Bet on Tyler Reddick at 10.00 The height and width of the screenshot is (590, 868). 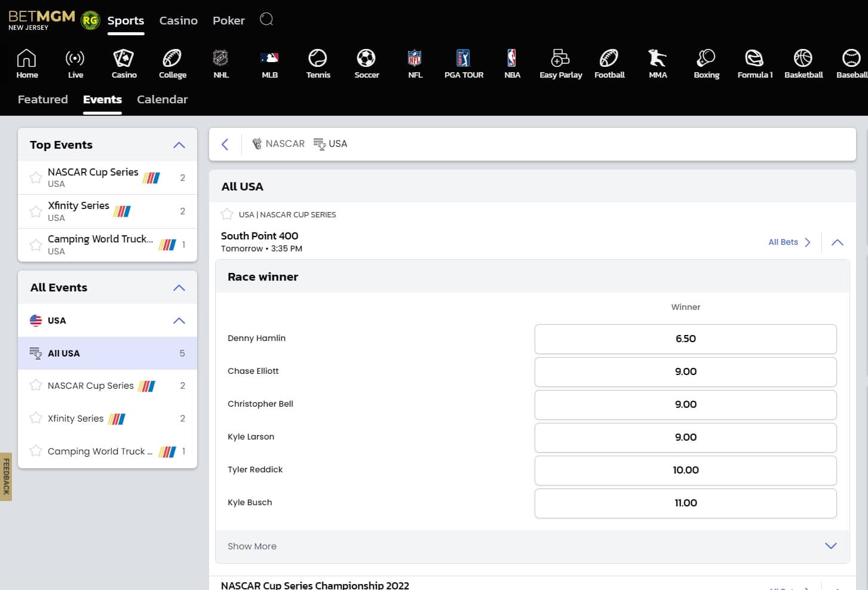click(685, 470)
